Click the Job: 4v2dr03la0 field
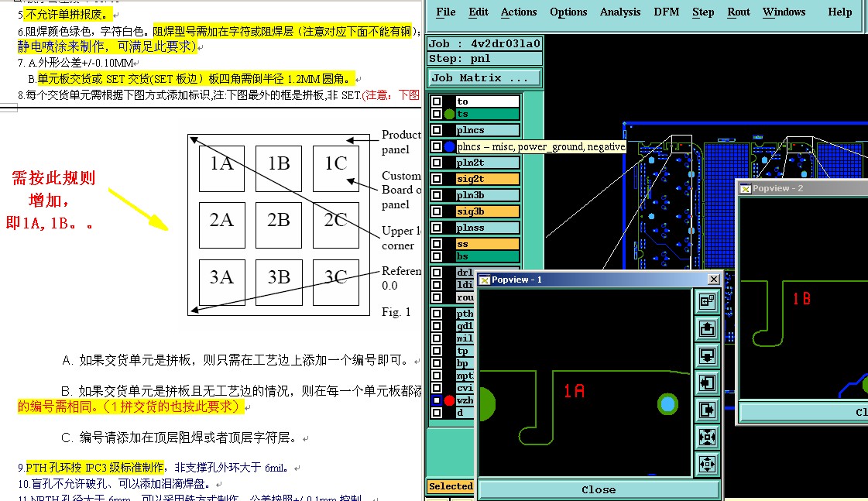 [x=485, y=43]
